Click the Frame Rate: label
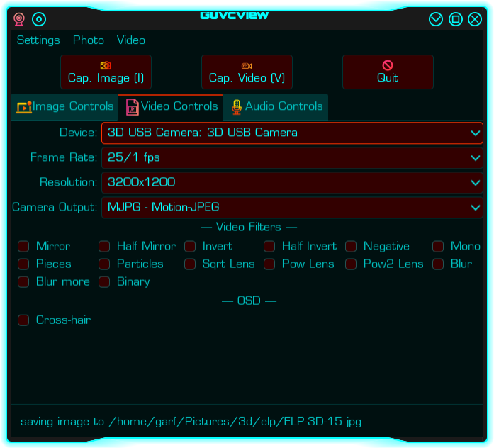Viewport: 494px width, 448px height. (x=64, y=157)
